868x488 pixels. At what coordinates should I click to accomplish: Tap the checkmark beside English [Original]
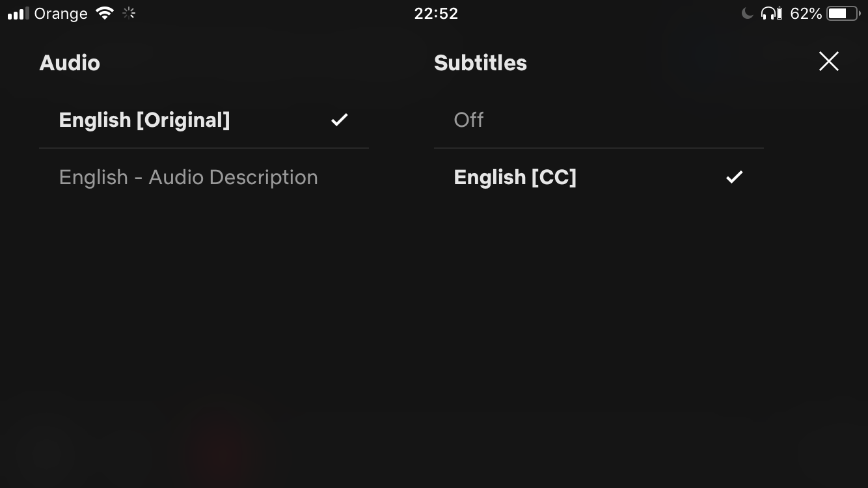click(339, 120)
